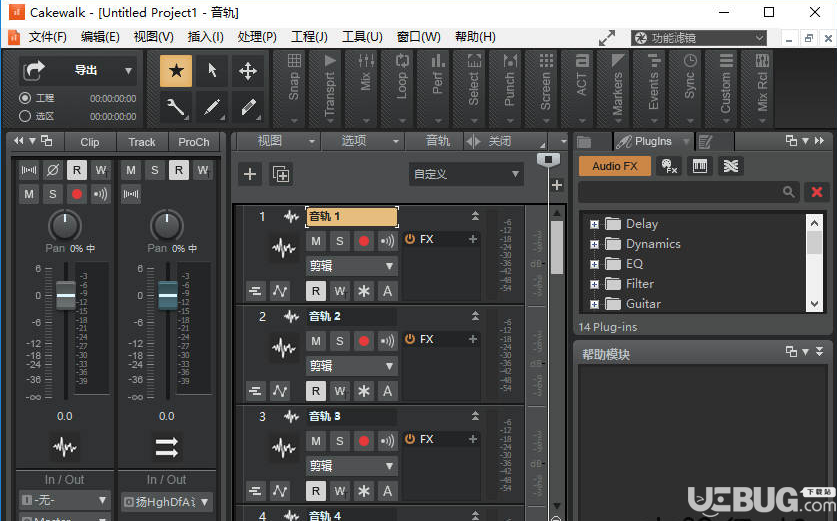
Task: Click the full screen arrows icon
Action: point(607,38)
